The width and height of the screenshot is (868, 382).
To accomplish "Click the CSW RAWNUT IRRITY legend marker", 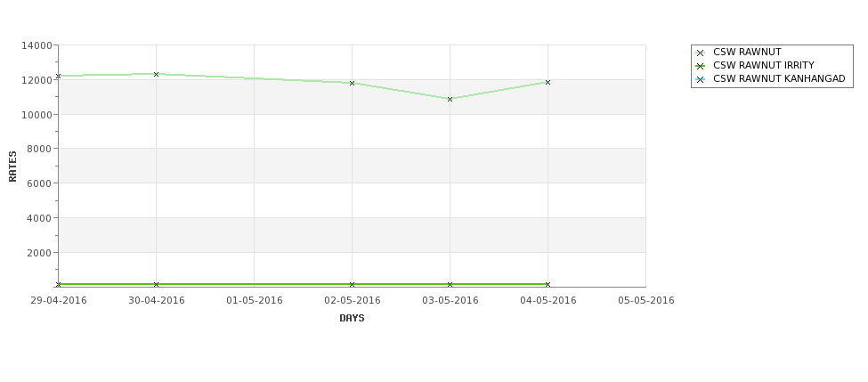I will 700,66.
